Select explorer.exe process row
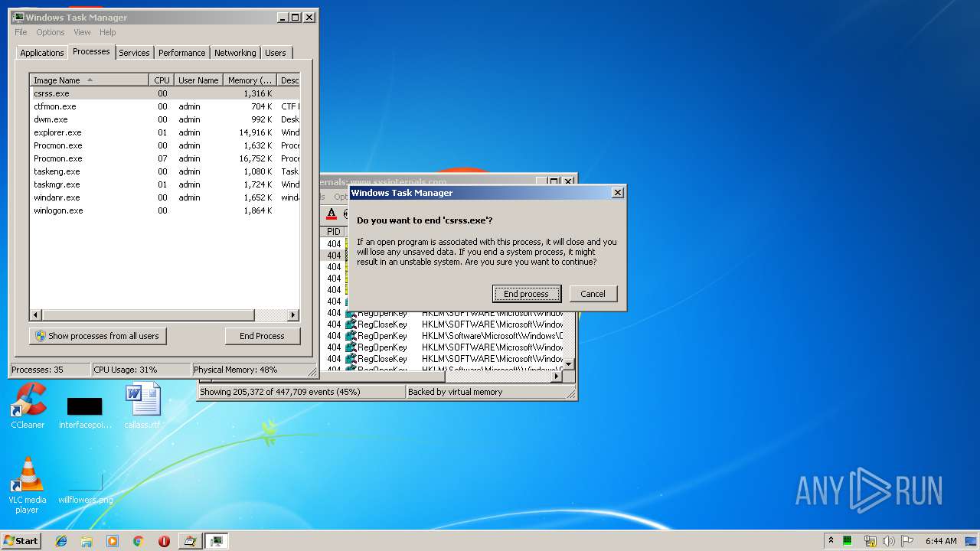Screen dimensions: 980x551 point(165,132)
